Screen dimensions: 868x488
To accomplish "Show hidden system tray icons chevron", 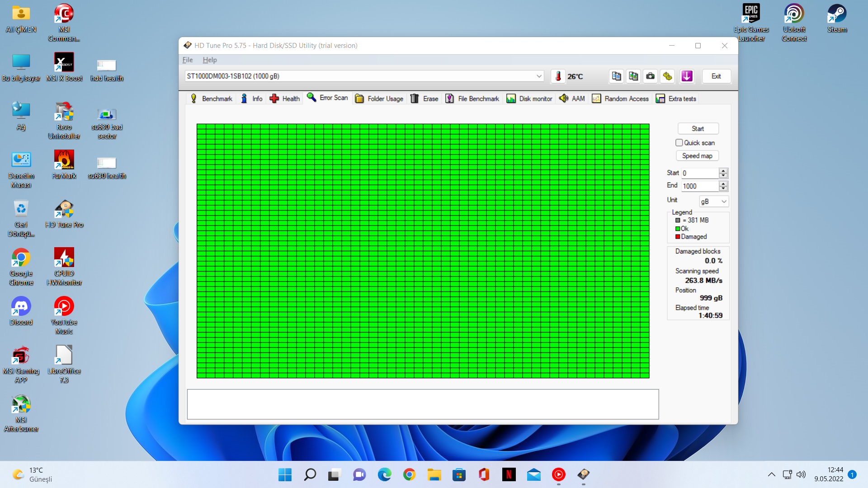I will click(772, 474).
